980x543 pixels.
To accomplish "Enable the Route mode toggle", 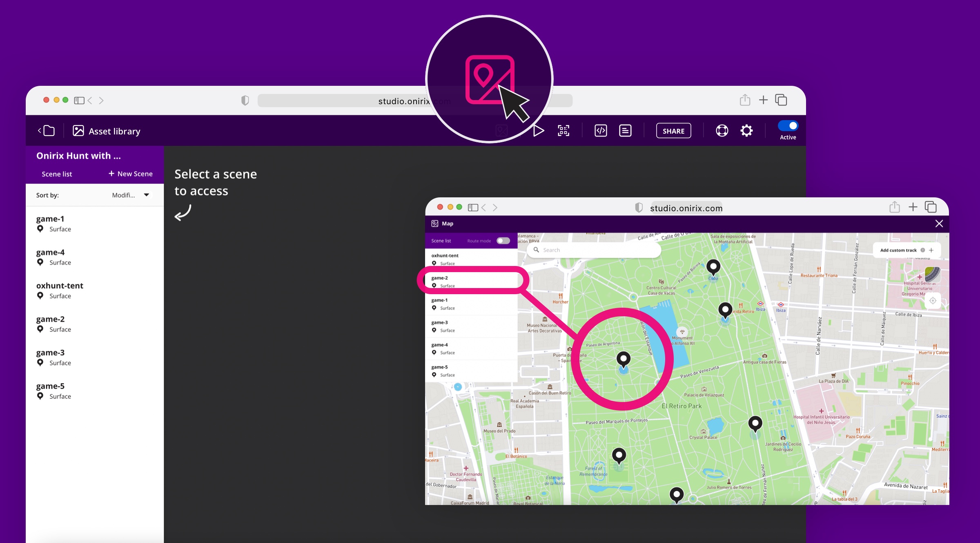I will point(503,241).
